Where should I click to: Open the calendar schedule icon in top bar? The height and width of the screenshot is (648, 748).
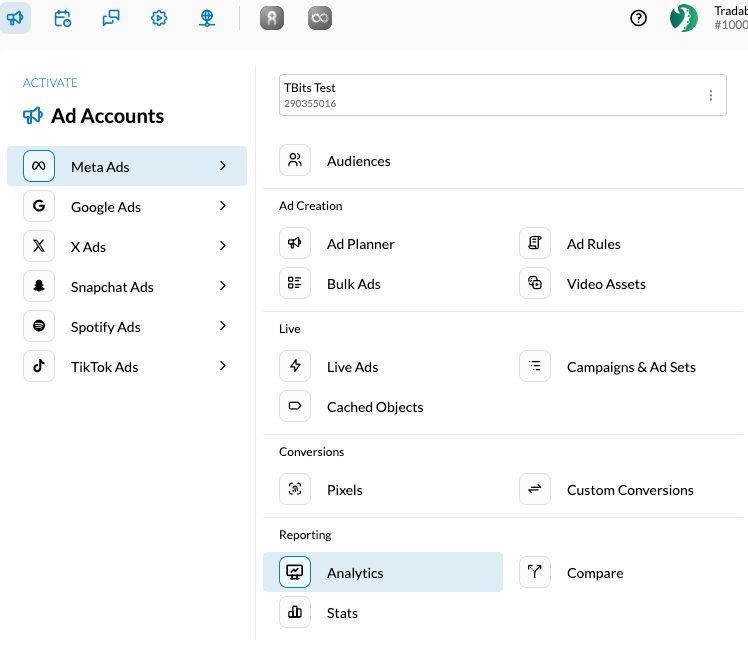(63, 18)
